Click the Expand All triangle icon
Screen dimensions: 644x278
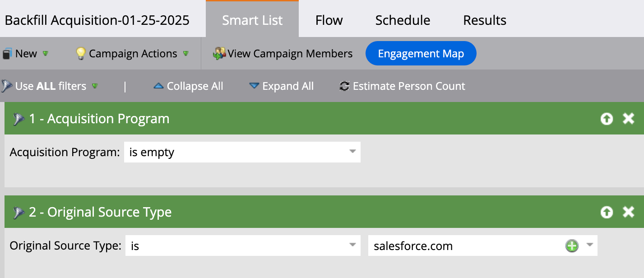point(254,86)
